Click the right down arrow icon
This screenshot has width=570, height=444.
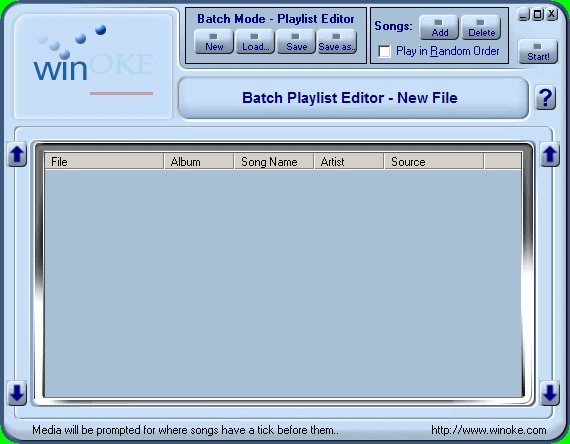pos(550,393)
